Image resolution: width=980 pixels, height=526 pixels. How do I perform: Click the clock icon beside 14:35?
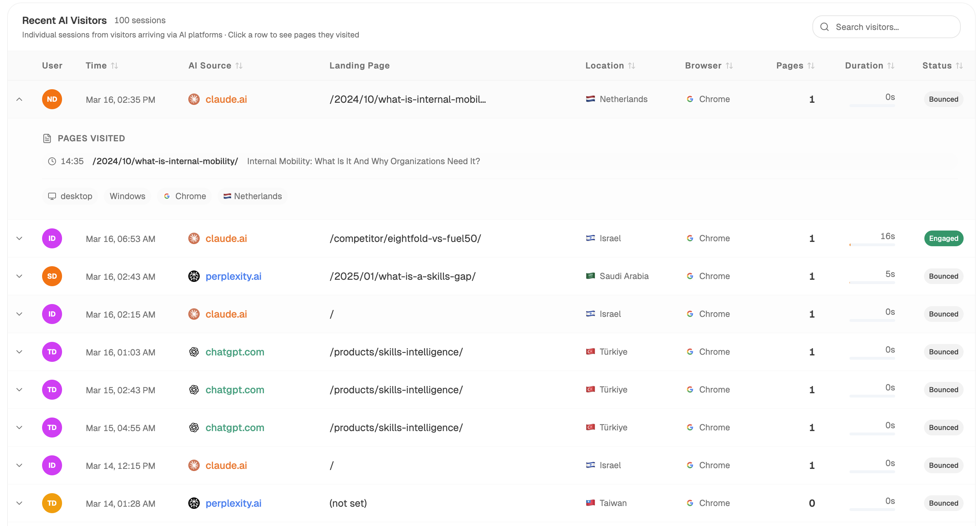point(52,161)
